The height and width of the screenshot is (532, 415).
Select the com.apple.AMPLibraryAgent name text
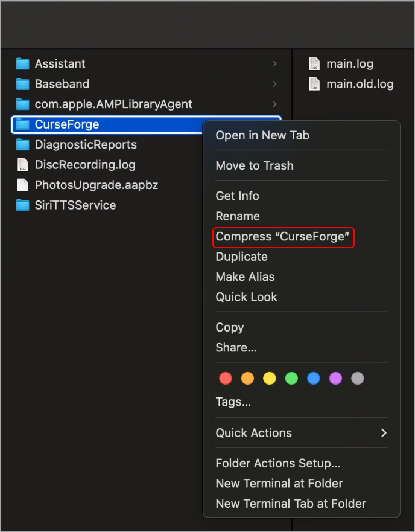pos(113,104)
